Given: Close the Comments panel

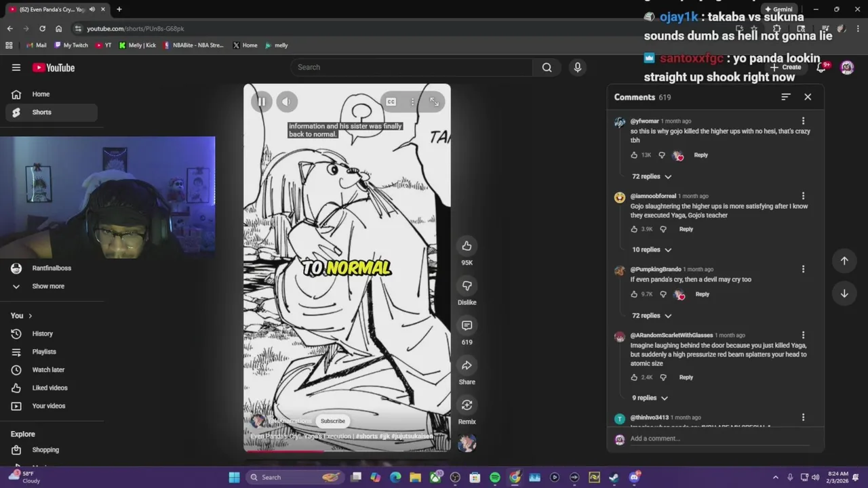Looking at the screenshot, I should click(x=808, y=97).
